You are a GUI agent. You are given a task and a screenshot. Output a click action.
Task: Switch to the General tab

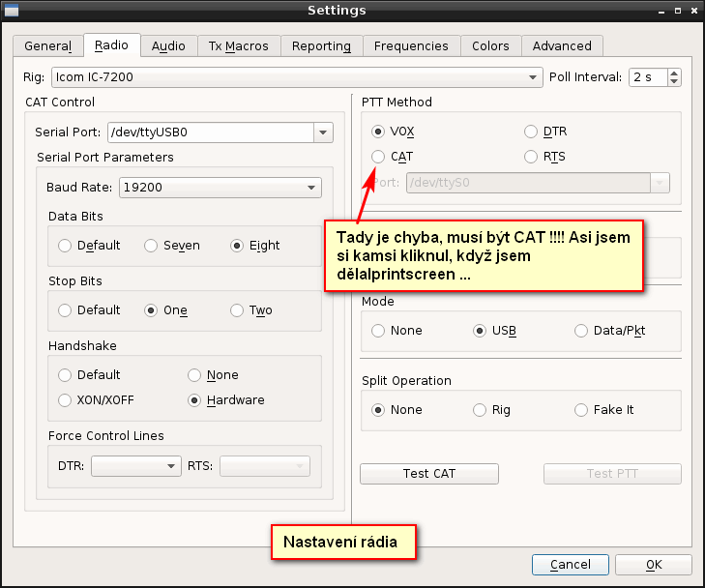(x=47, y=45)
